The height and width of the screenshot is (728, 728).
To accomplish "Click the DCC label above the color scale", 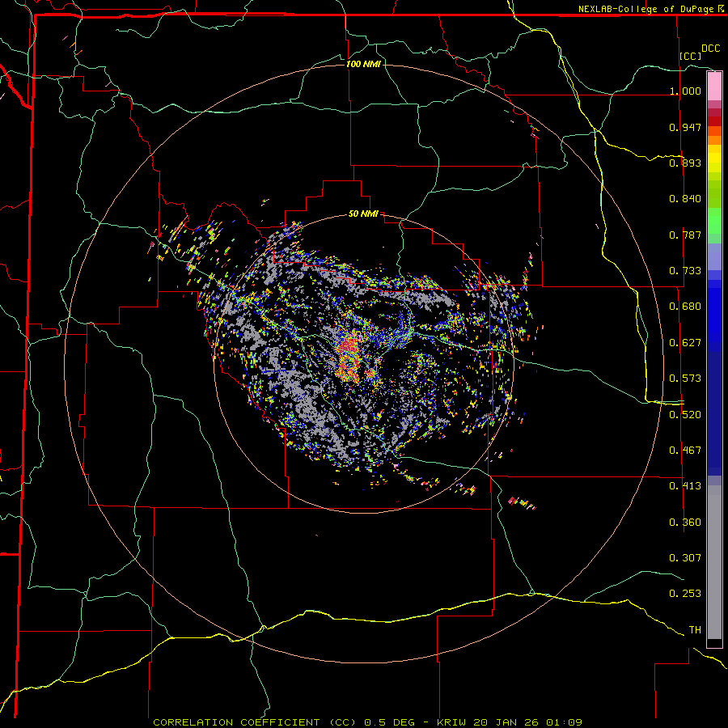I will [710, 49].
